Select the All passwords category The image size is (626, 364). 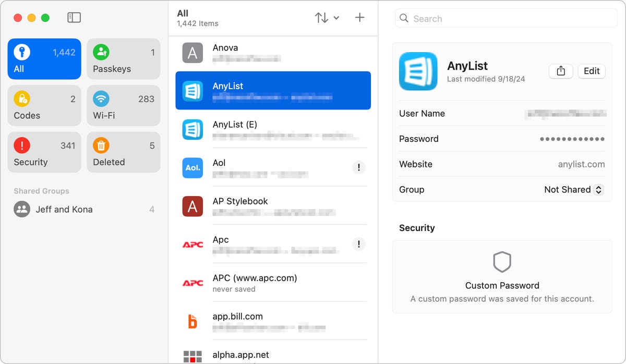click(44, 59)
